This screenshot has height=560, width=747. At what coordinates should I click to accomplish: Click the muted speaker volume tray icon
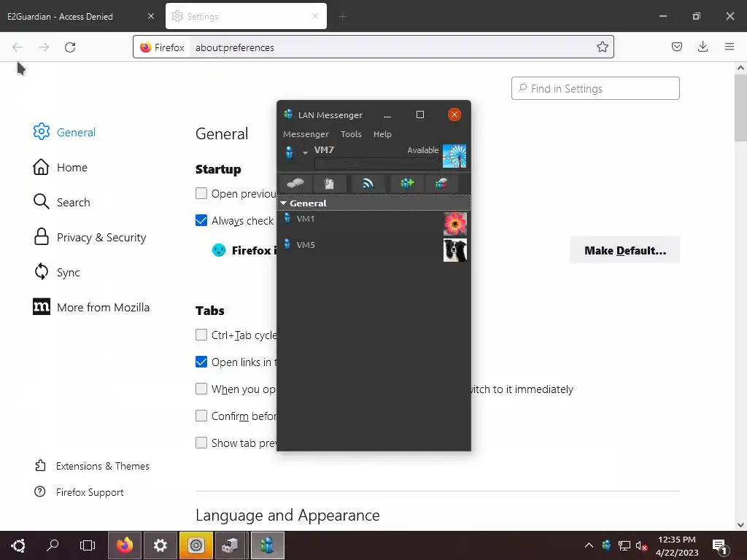[x=641, y=545]
